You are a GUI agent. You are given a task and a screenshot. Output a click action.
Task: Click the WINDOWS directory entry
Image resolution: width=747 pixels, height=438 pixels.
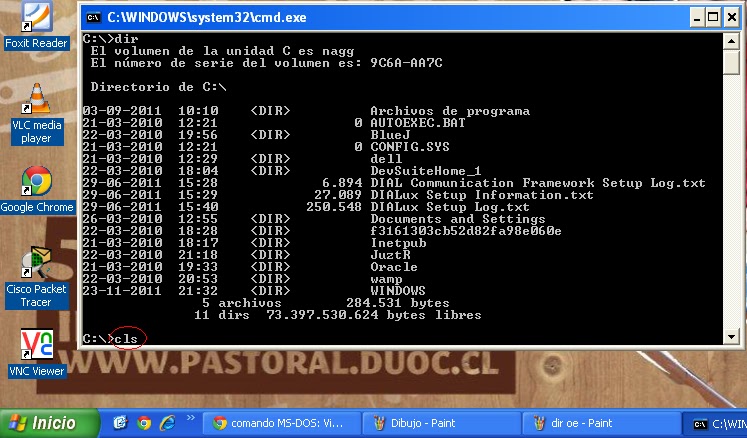[398, 291]
